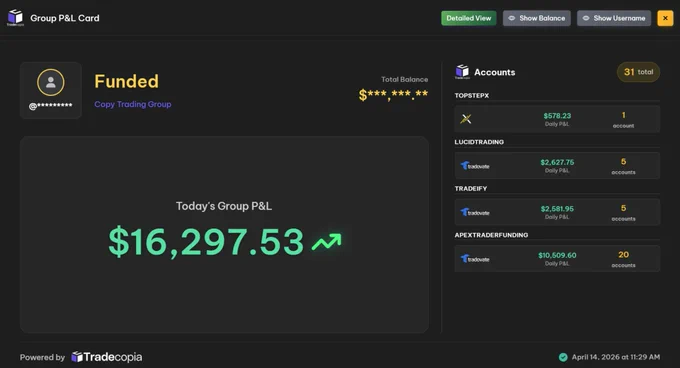Click the user avatar icon

(x=51, y=82)
